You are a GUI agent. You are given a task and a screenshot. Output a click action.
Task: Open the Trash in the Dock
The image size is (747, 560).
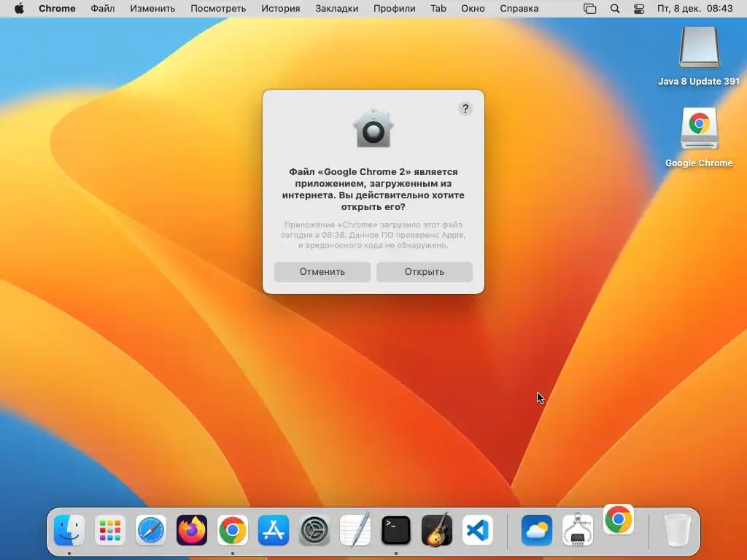click(677, 530)
